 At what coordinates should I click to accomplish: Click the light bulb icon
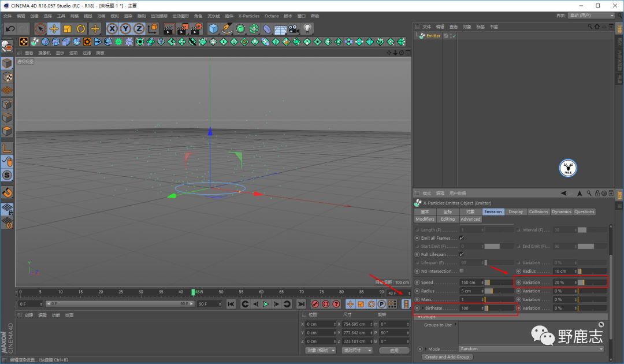307,28
